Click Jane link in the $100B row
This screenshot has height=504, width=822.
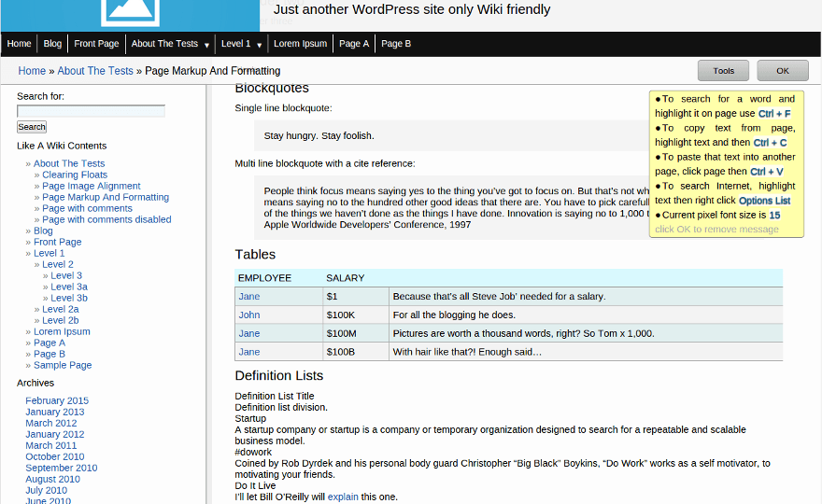pyautogui.click(x=249, y=352)
